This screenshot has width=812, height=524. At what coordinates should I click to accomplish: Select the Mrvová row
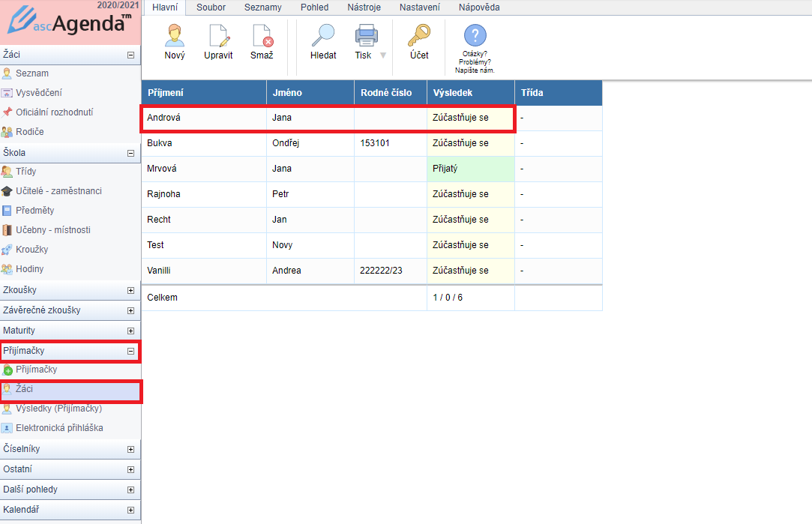click(372, 169)
